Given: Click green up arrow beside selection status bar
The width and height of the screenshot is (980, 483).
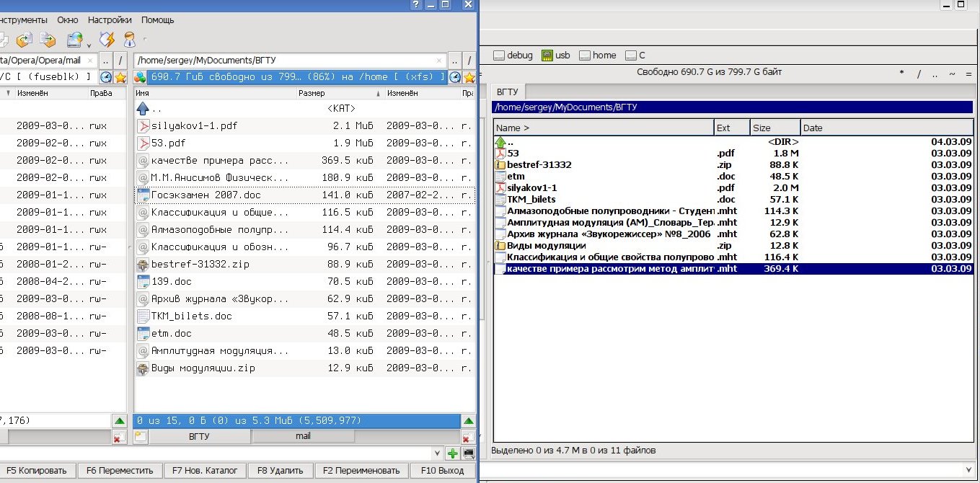Looking at the screenshot, I should pos(468,421).
